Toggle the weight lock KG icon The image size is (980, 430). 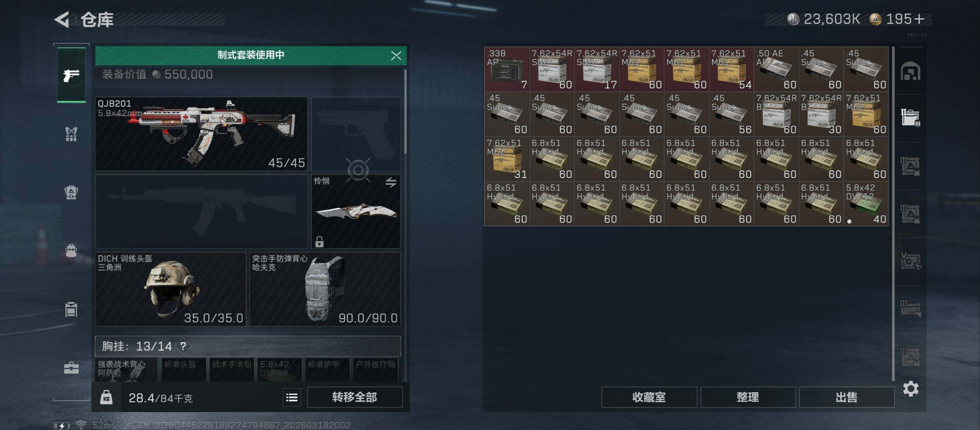(x=106, y=397)
